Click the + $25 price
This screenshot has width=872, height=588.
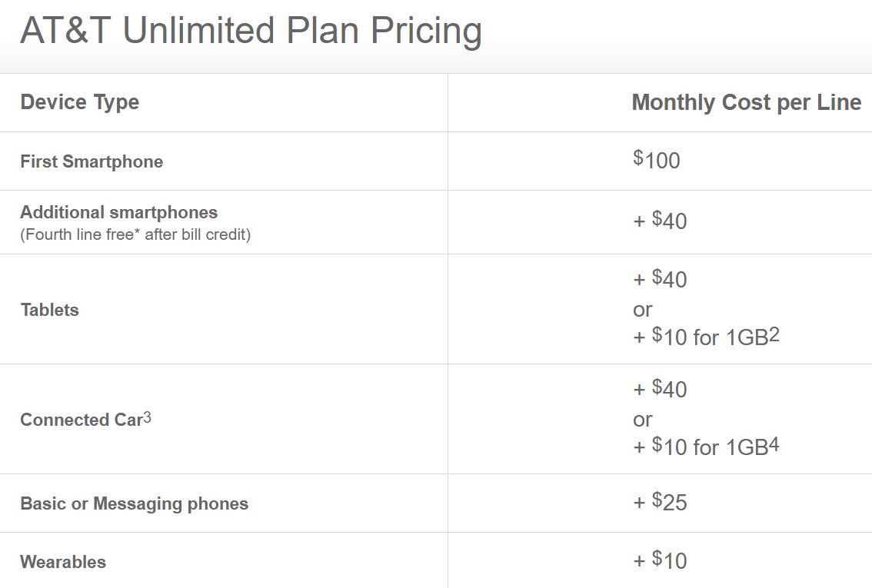[x=660, y=503]
